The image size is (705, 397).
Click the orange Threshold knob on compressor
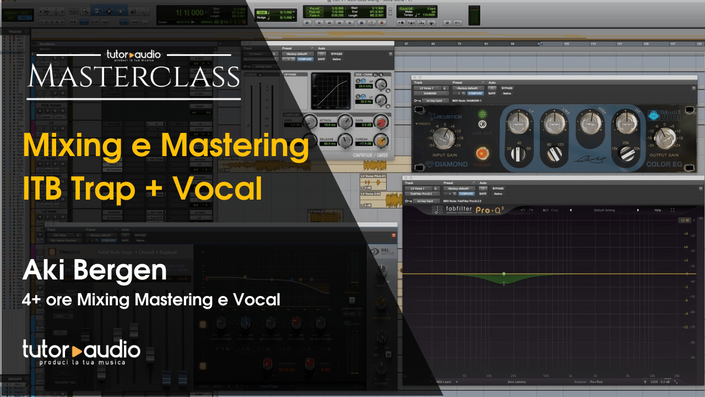click(380, 141)
